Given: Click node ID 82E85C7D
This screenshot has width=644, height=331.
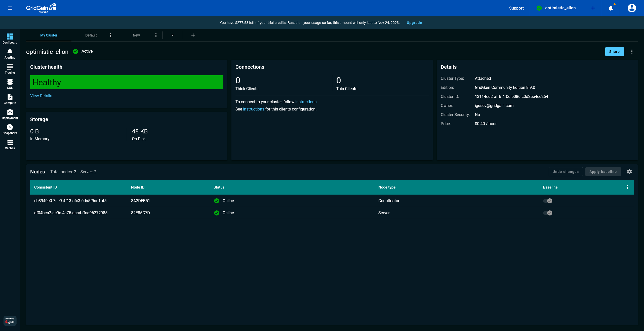Looking at the screenshot, I should (140, 213).
